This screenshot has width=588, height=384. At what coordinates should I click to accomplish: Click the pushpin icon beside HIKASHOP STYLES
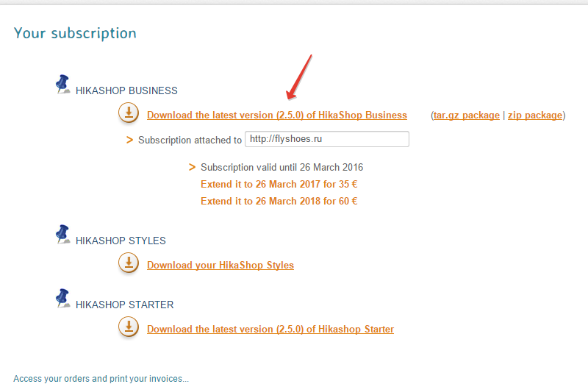click(x=63, y=235)
